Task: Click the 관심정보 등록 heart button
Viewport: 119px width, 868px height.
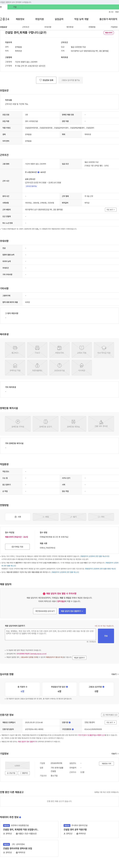Action: (46, 80)
